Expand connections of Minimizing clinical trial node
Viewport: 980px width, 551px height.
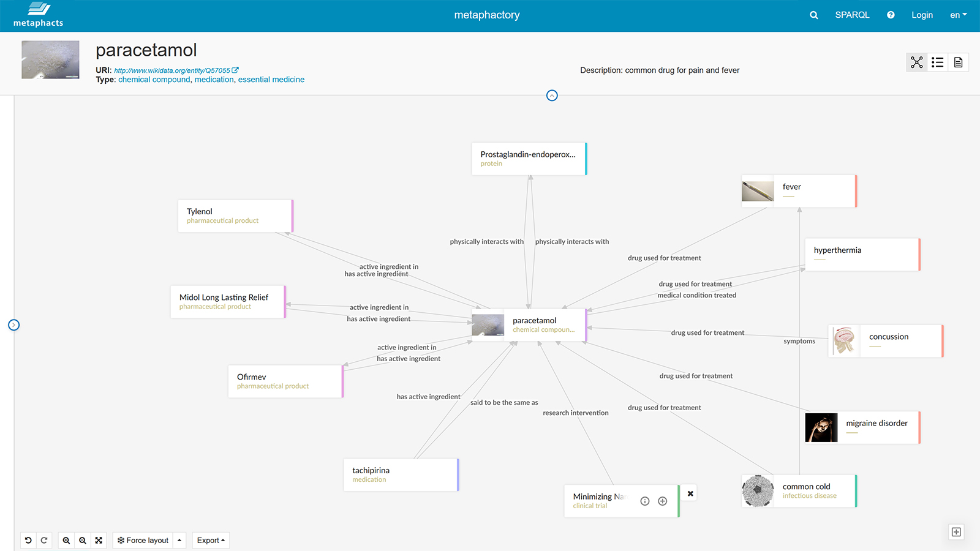pos(663,501)
